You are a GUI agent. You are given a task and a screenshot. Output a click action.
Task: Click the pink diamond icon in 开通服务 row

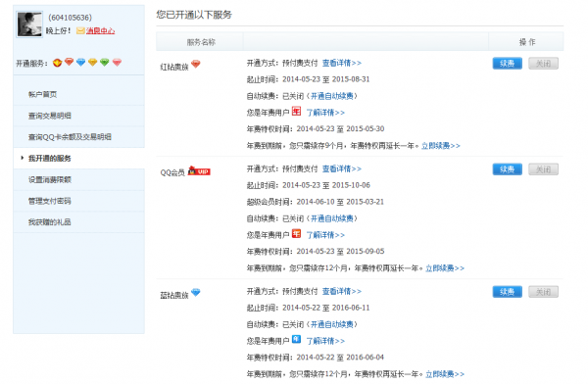tap(117, 63)
